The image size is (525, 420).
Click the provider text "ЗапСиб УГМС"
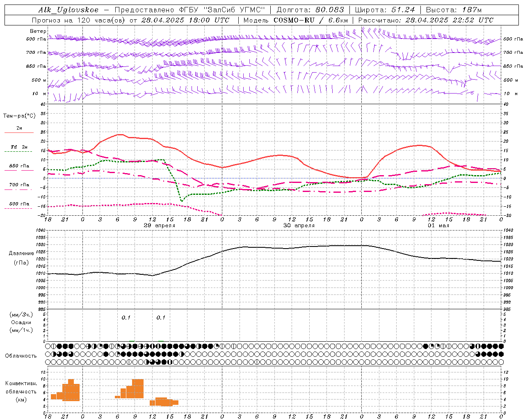(x=234, y=10)
